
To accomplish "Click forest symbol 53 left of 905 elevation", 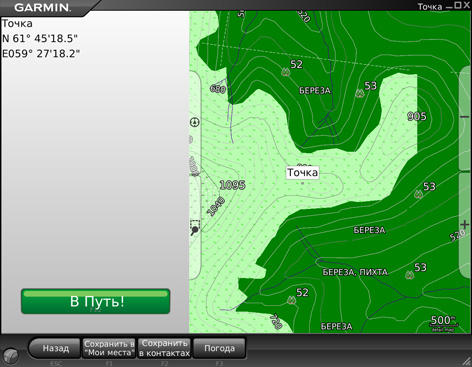I will [359, 93].
